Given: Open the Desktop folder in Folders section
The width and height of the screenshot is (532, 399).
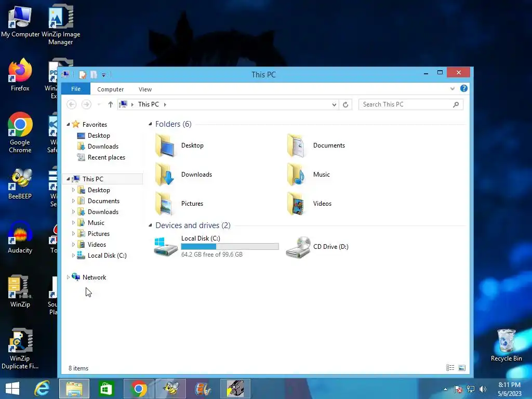Looking at the screenshot, I should coord(165,145).
